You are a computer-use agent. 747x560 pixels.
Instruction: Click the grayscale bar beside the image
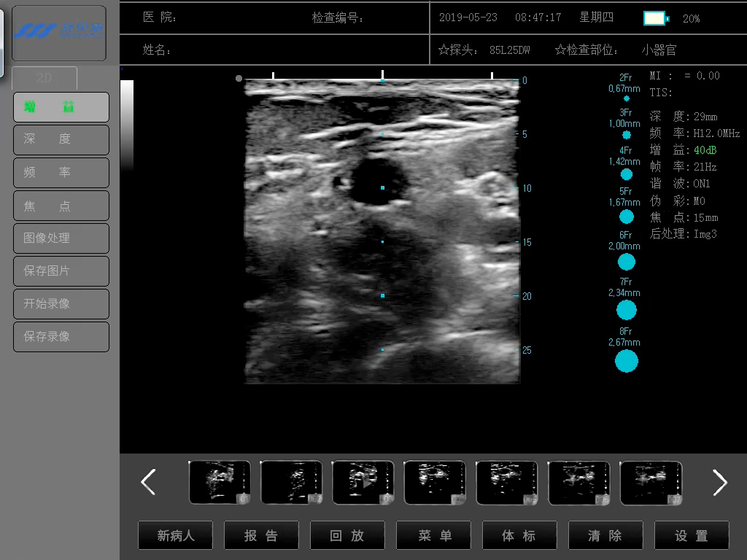[127, 124]
